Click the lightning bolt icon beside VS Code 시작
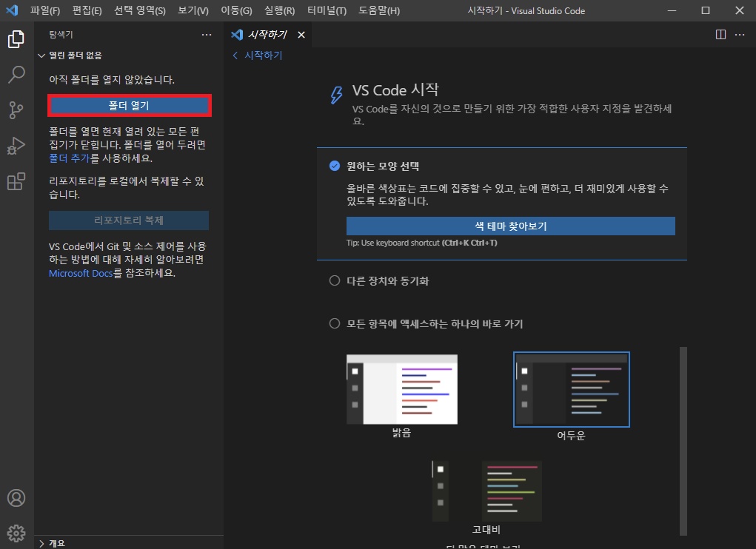The width and height of the screenshot is (756, 549). 337,95
